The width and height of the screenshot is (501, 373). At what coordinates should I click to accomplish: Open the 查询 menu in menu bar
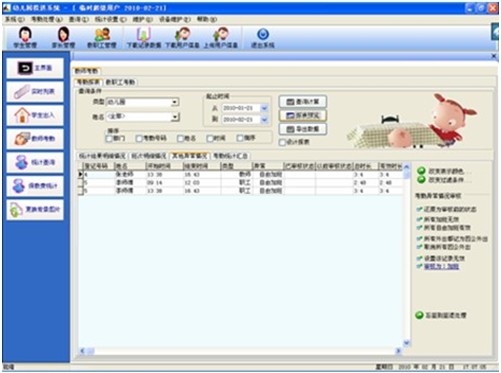click(x=79, y=20)
